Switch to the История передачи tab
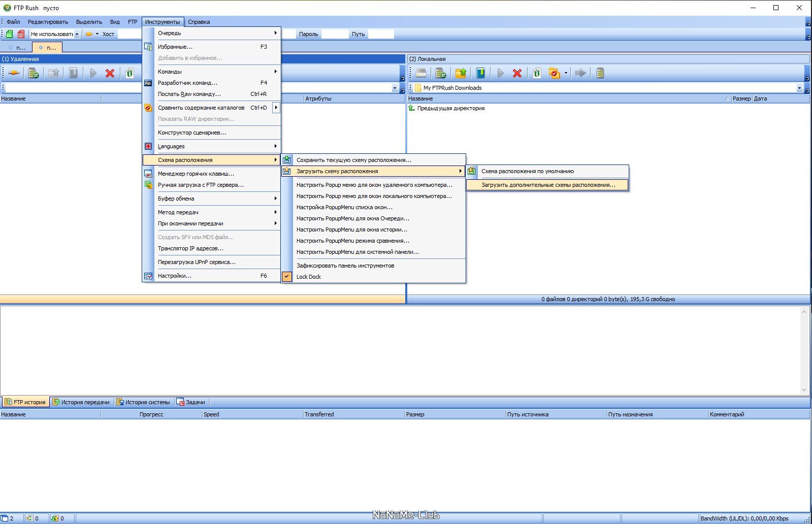The image size is (812, 524). [x=82, y=402]
